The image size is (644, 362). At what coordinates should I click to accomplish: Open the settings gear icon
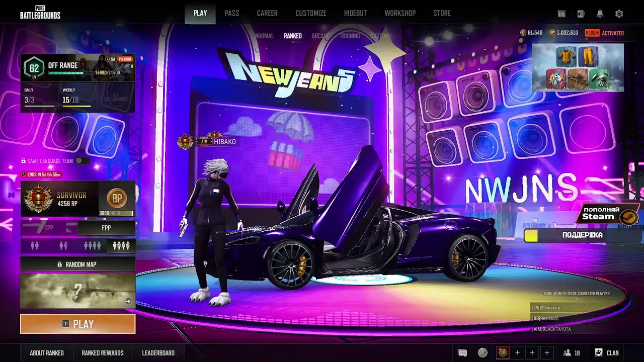tap(619, 14)
